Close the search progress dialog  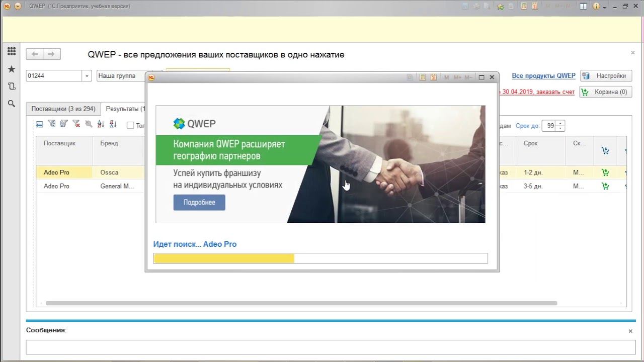pos(492,77)
